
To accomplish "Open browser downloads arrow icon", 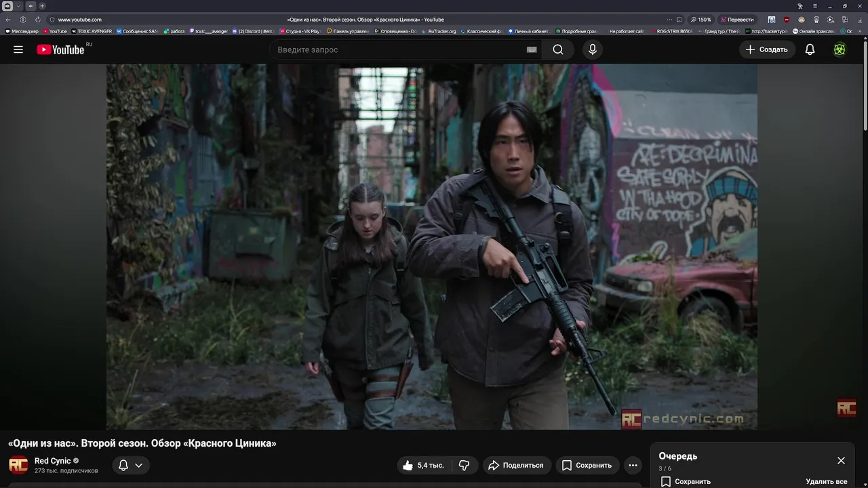I will 860,20.
